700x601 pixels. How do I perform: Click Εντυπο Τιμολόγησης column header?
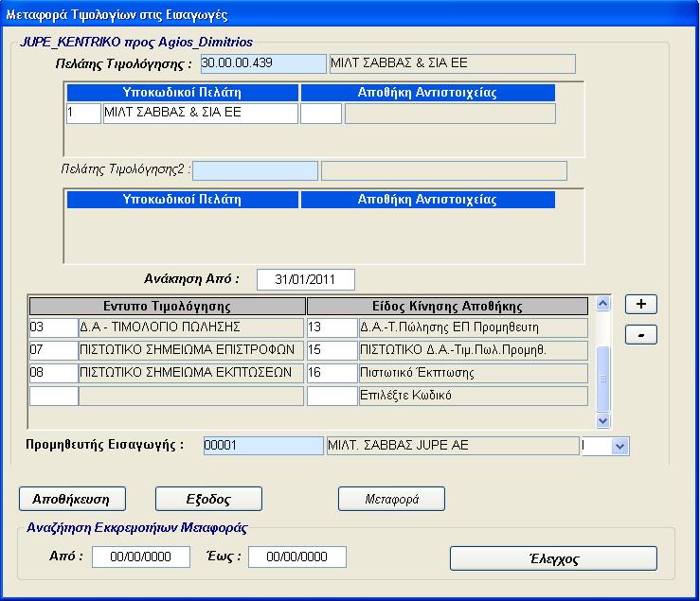[168, 306]
